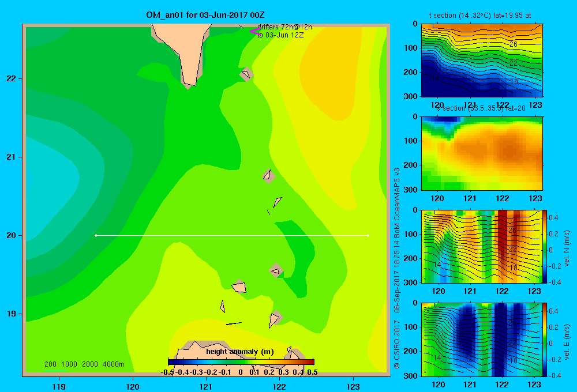Open the vel. N northward velocity plot

(x=482, y=246)
